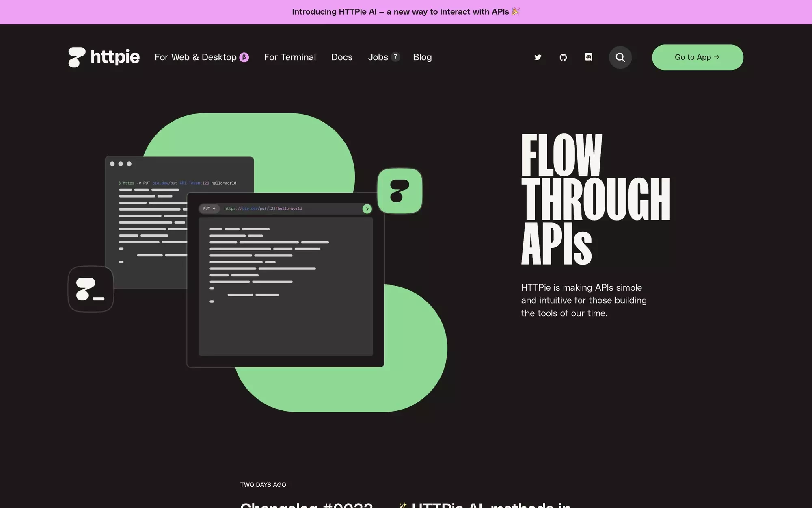Click the HTTPie is making APIs simple paragraph
Image resolution: width=812 pixels, height=508 pixels.
584,300
